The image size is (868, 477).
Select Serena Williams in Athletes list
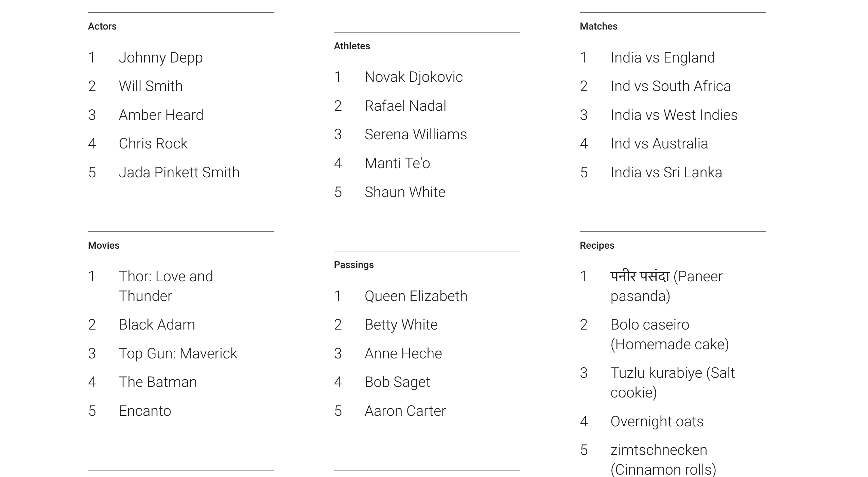[x=415, y=135]
